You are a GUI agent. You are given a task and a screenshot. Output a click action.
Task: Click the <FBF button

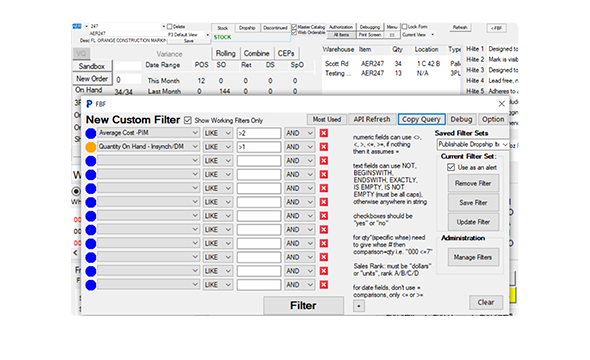click(497, 28)
